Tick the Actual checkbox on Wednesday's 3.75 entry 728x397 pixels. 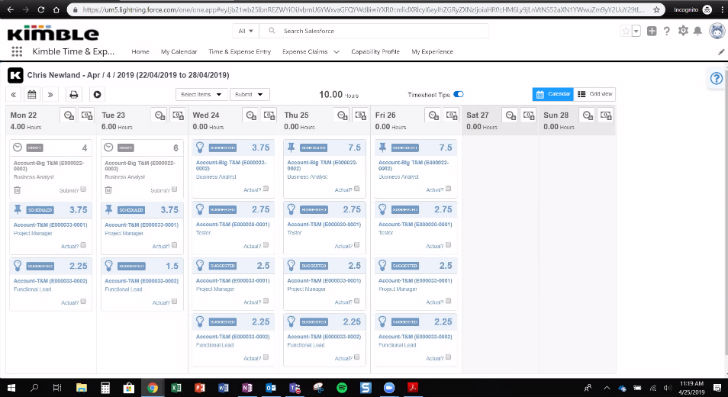[266, 189]
